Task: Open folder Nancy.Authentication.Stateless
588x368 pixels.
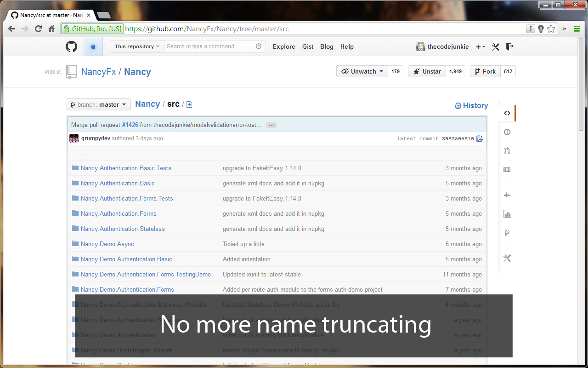Action: tap(123, 229)
